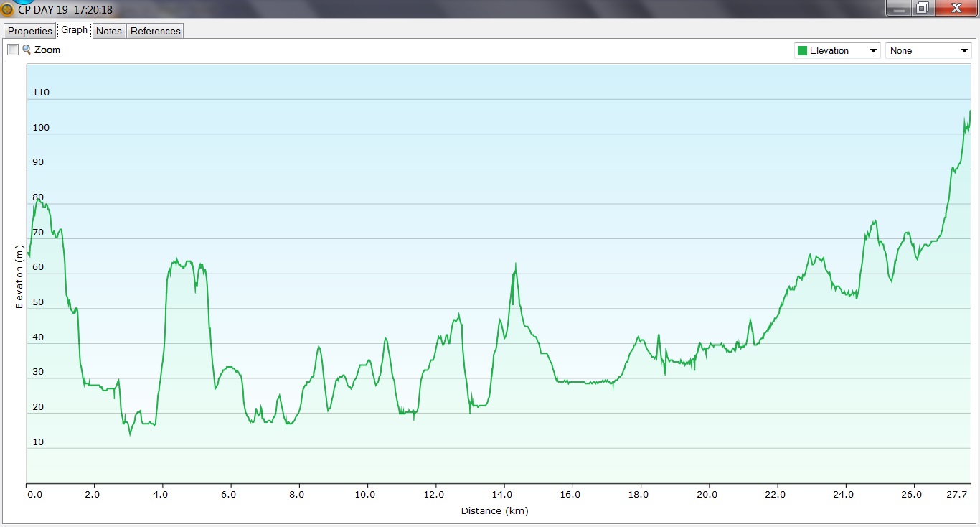Go to the References tab
The image size is (980, 527).
coord(156,31)
